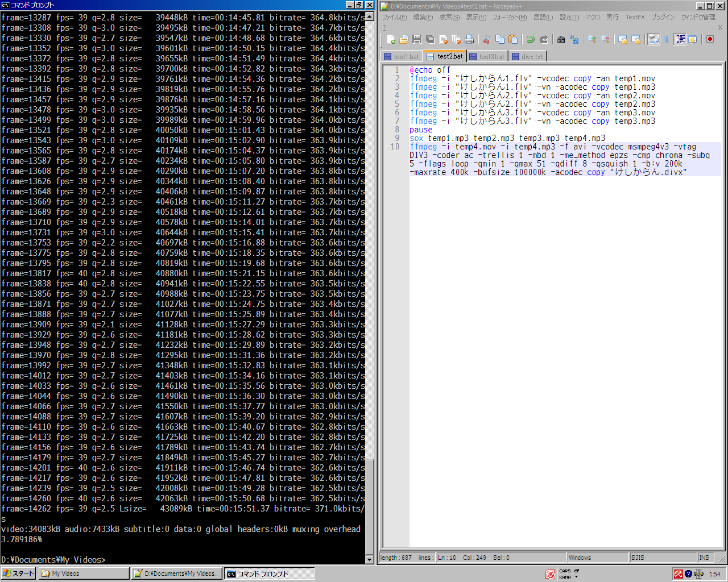Print the document using the printer icon
Image resolution: width=728 pixels, height=582 pixels.
click(469, 39)
